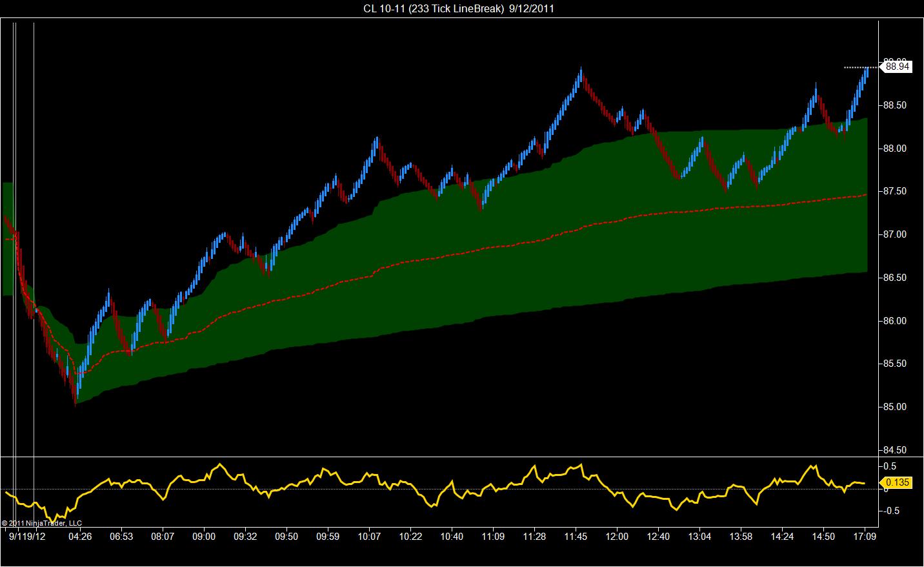Click the 09:00 time axis label
This screenshot has height=567, width=924.
coord(204,536)
